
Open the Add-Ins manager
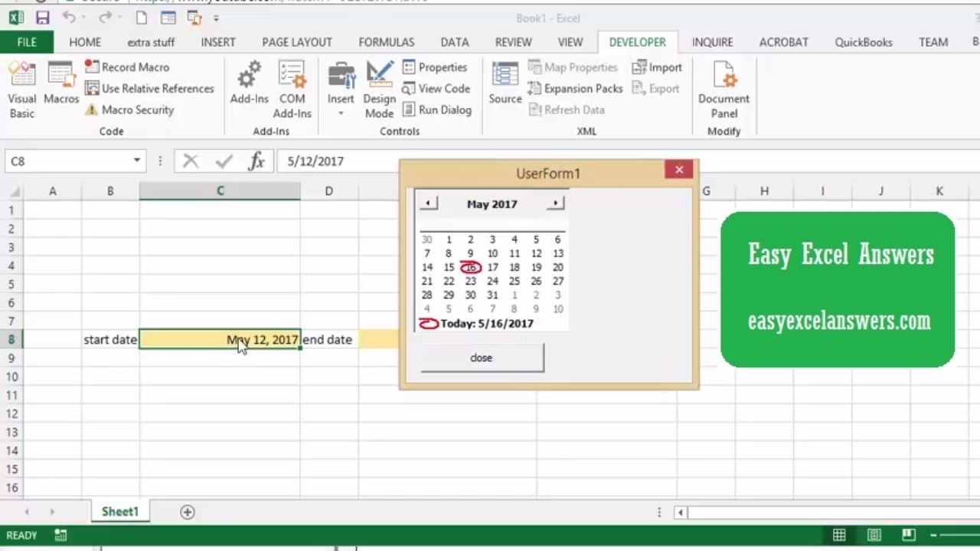[x=250, y=84]
